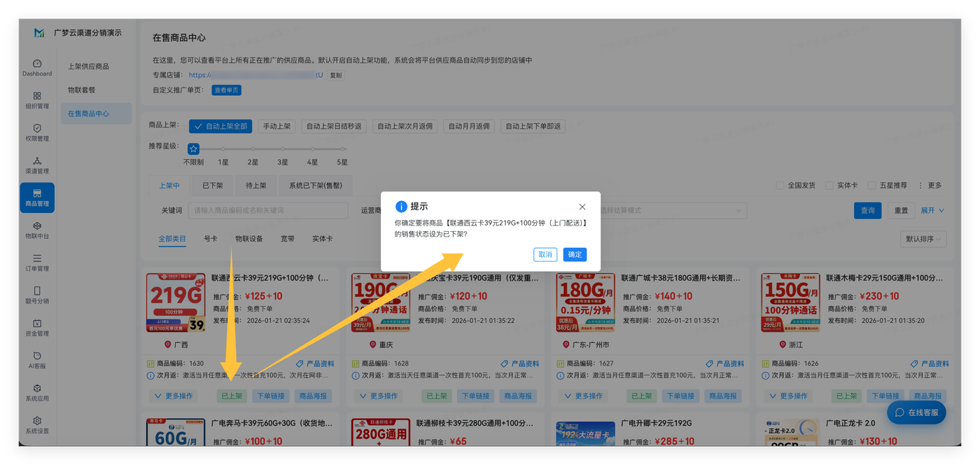The image size is (980, 465).
Task: Open 物联中台 in the sidebar
Action: [x=37, y=230]
